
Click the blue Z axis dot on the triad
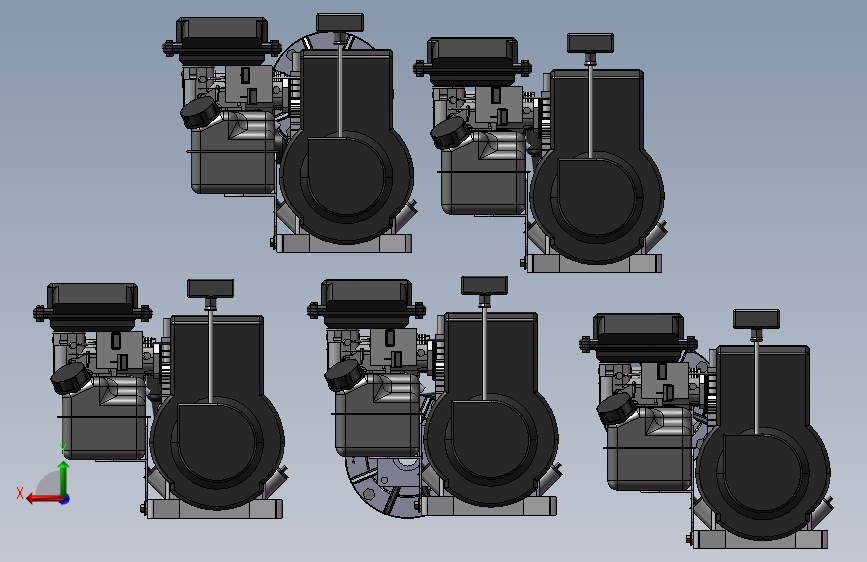point(65,499)
